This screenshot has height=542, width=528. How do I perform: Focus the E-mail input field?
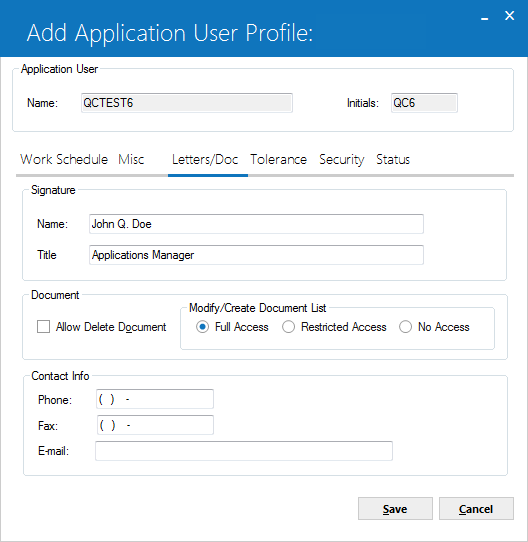[x=244, y=451]
